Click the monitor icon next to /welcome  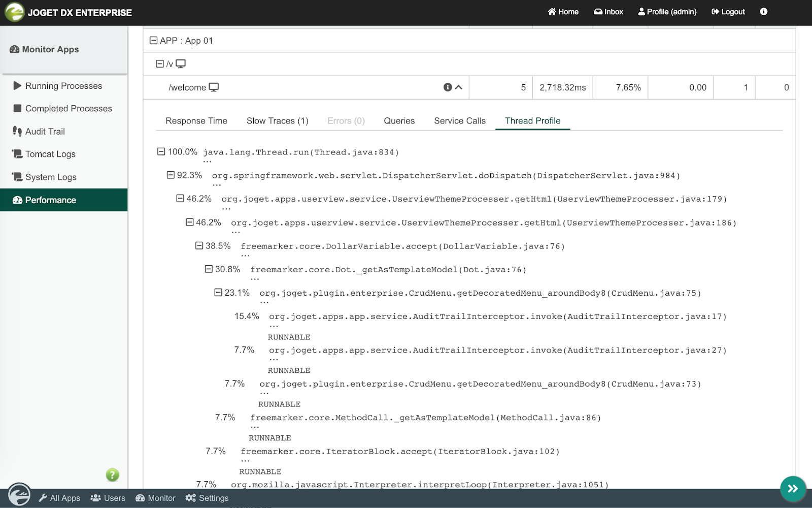(x=214, y=87)
